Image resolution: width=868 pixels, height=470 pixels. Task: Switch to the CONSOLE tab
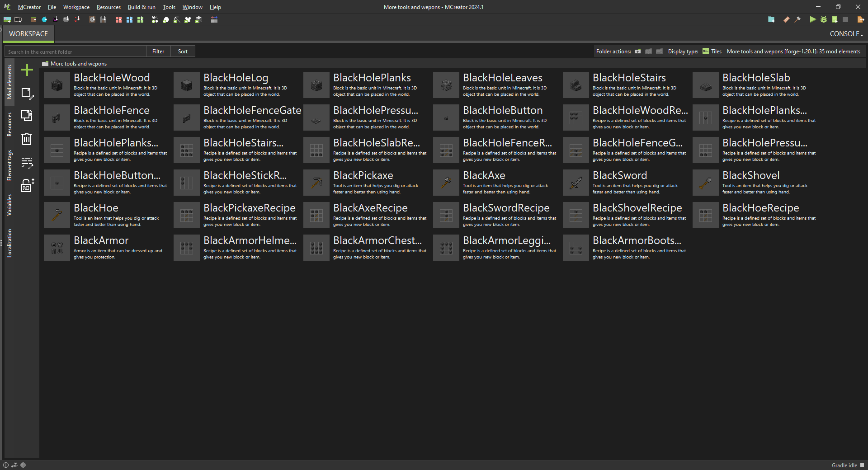click(x=845, y=33)
